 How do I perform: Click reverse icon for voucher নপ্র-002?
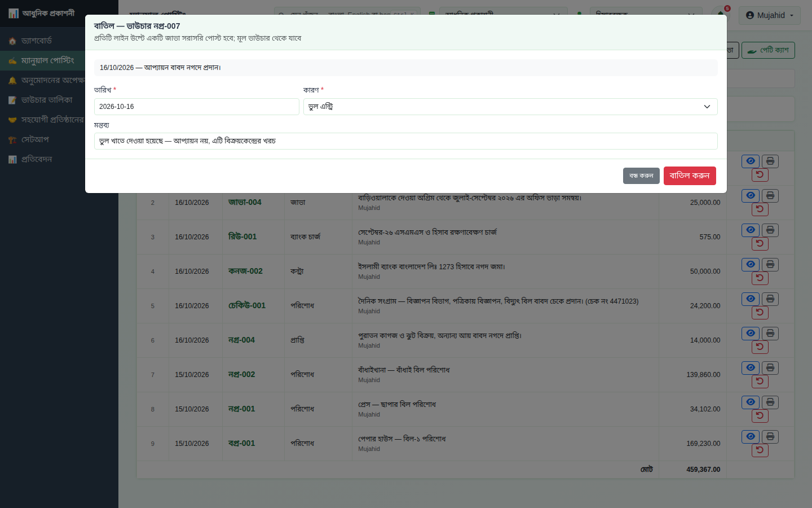pyautogui.click(x=760, y=381)
